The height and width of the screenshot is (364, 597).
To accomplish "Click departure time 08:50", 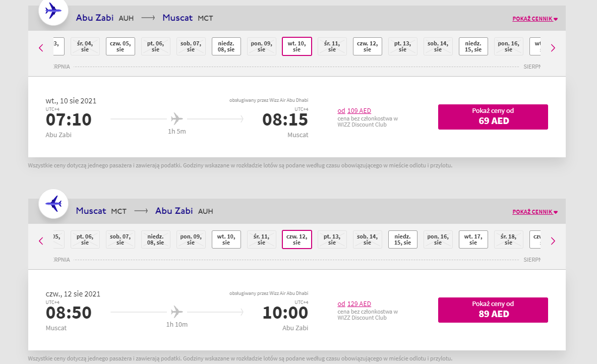I will pyautogui.click(x=69, y=313).
